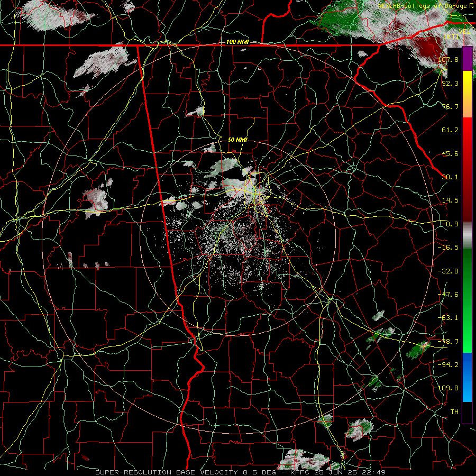Click the 100 NMI range ring label
Screen dimensions: 476x476
pos(237,42)
